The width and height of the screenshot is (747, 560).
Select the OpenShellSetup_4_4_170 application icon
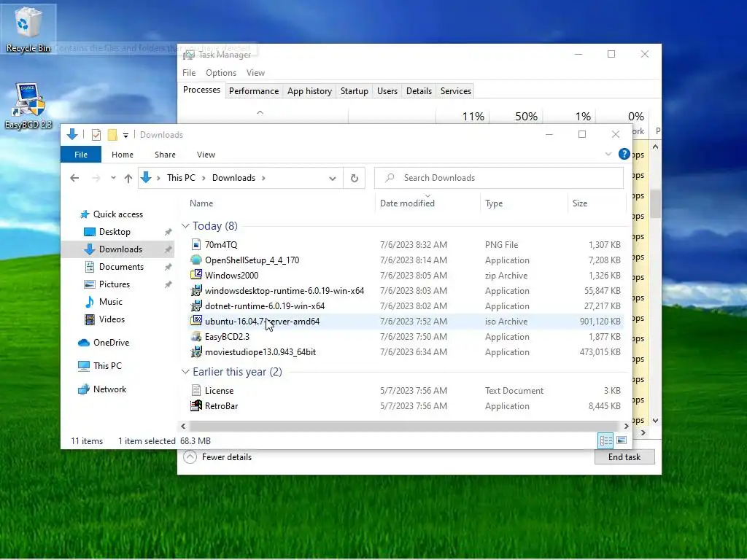click(196, 260)
